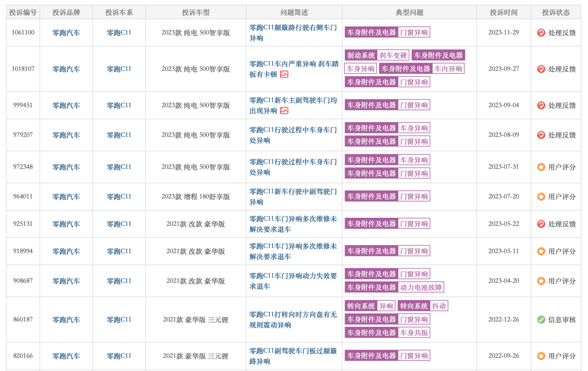
Task: Click 零跑C11 series link in row 908687
Action: click(119, 281)
